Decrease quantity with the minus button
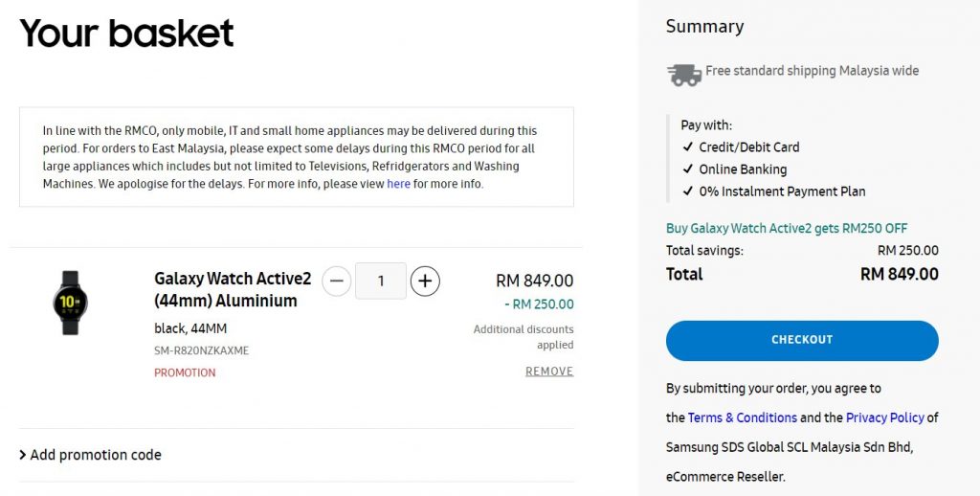Image resolution: width=980 pixels, height=496 pixels. tap(336, 281)
